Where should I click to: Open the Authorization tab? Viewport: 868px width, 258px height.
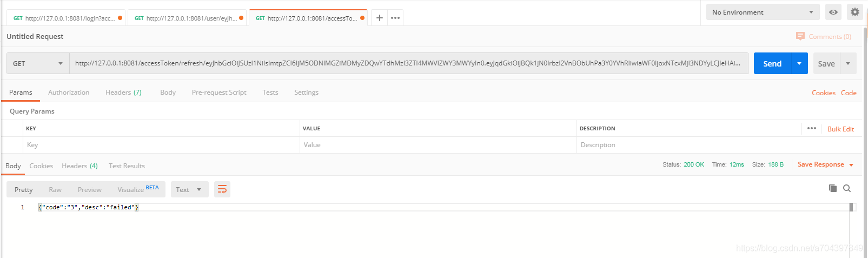(69, 92)
